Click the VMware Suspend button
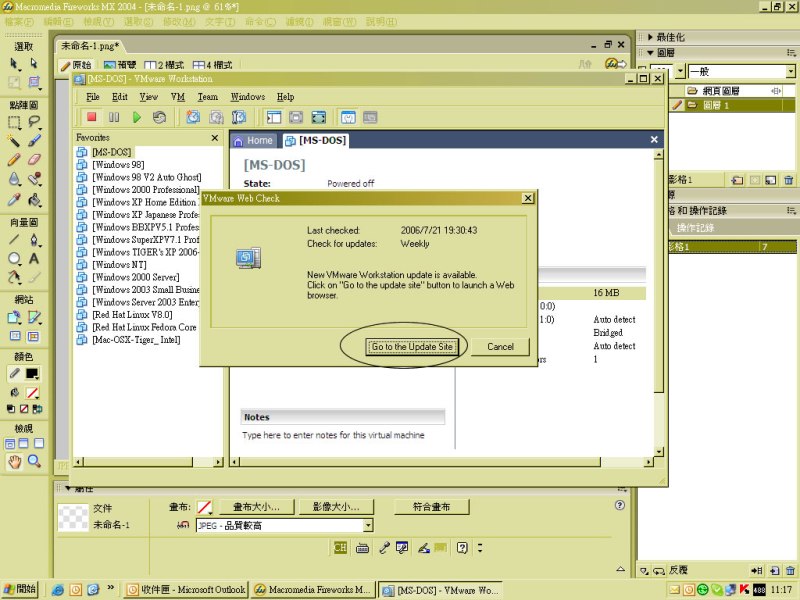Viewport: 800px width, 600px height. (x=114, y=117)
